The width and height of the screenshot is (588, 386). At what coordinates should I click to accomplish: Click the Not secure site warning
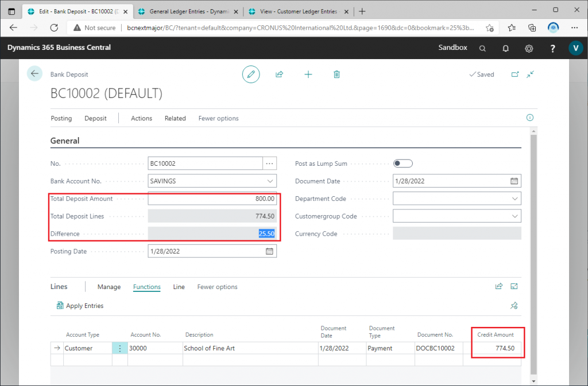[x=95, y=28]
